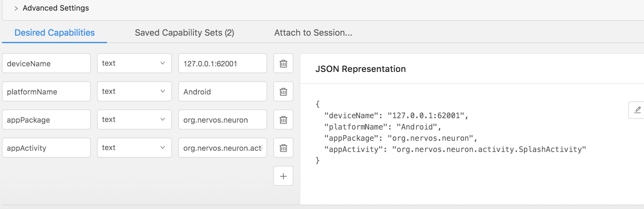The image size is (644, 209).
Task: Open the Saved Capability Sets tab
Action: [184, 33]
